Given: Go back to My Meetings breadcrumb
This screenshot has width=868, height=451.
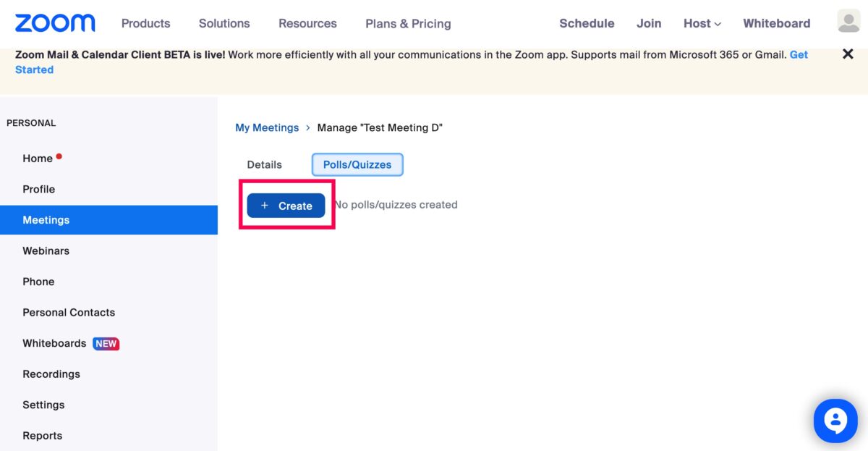Looking at the screenshot, I should pyautogui.click(x=267, y=127).
